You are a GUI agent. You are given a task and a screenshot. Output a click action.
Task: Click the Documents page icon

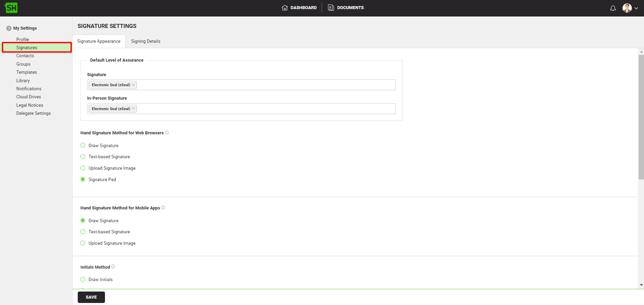[331, 8]
